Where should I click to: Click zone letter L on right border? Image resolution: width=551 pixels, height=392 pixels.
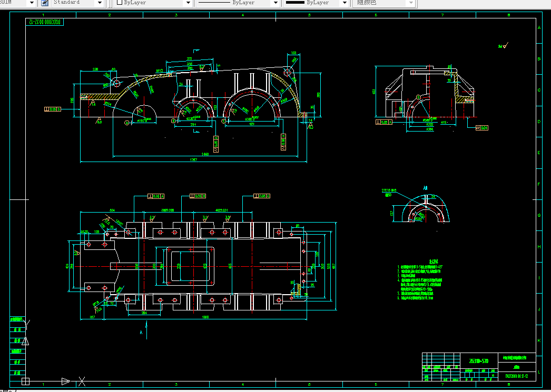click(x=539, y=372)
